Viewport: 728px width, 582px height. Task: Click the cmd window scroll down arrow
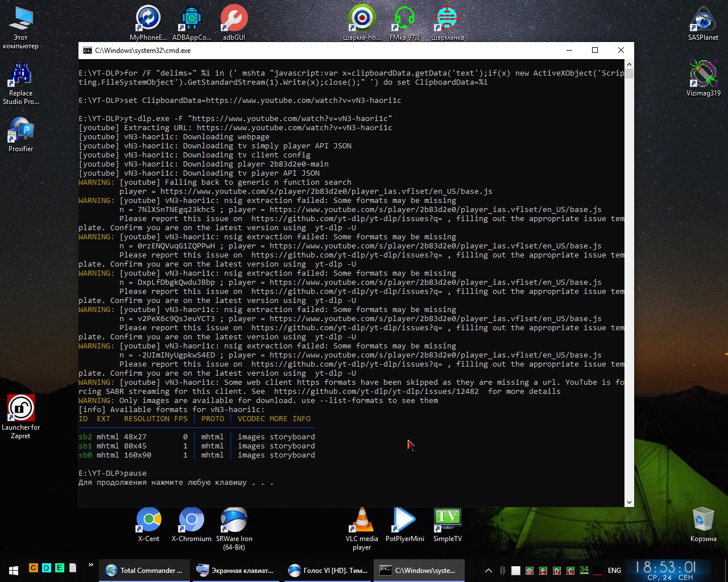point(629,502)
